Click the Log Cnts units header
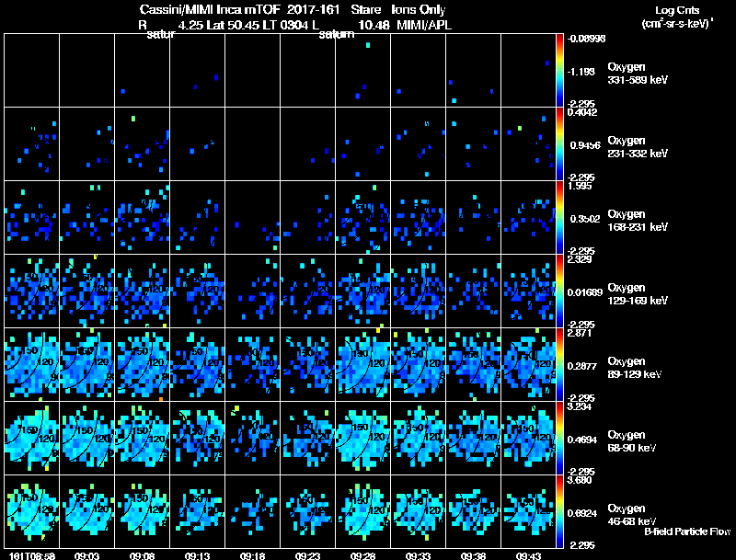Image resolution: width=736 pixels, height=560 pixels. pyautogui.click(x=677, y=17)
